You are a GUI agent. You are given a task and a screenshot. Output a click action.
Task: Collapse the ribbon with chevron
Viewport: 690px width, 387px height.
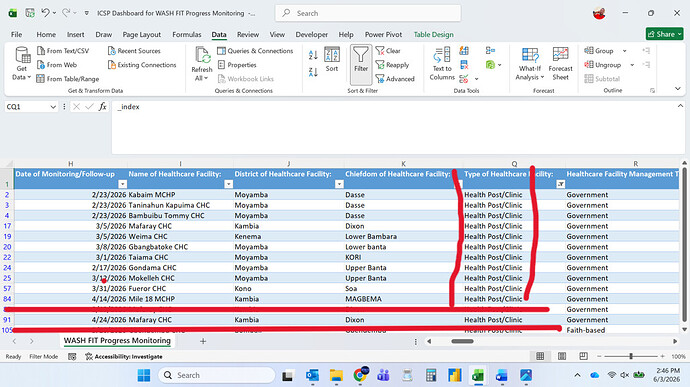click(x=678, y=89)
